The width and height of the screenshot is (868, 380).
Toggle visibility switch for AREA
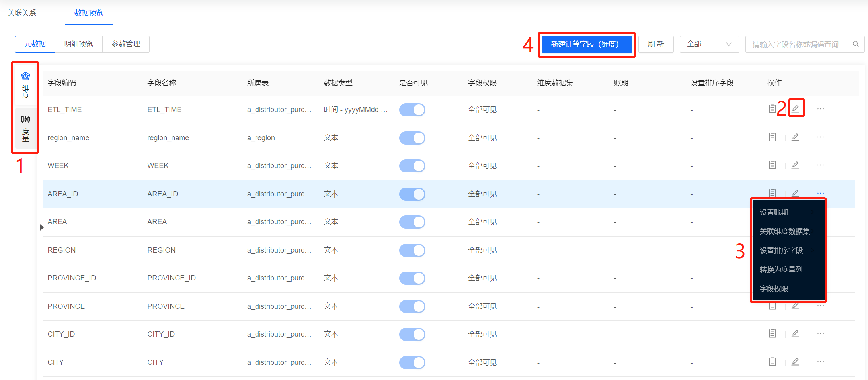[x=412, y=222]
